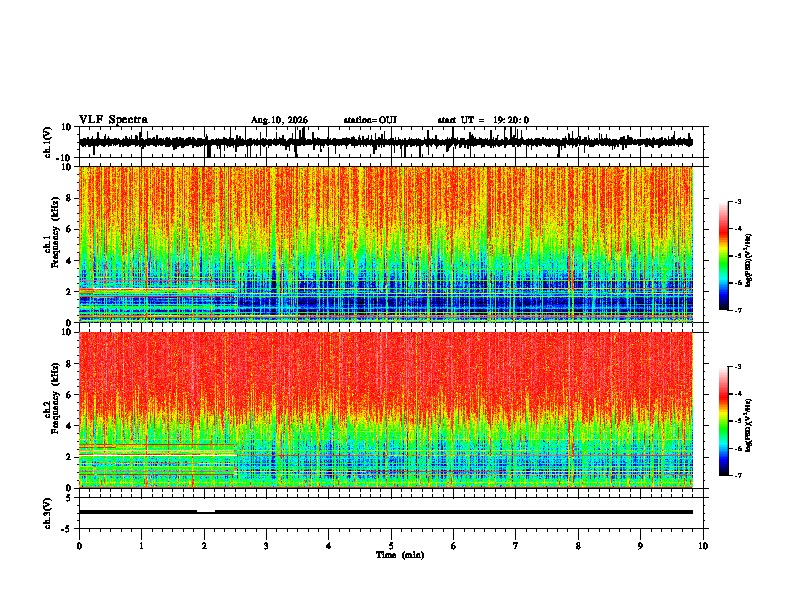
Task: Click the ch.1 color scale bar
Action: point(724,255)
